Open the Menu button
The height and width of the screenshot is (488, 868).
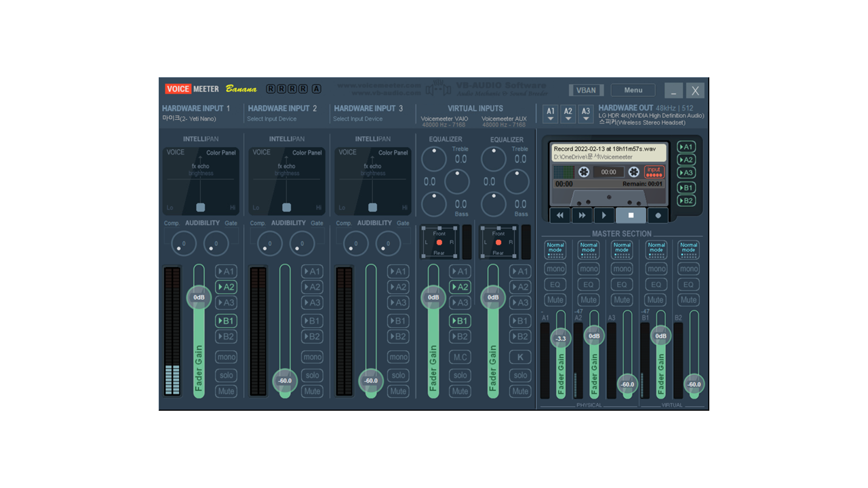[633, 90]
